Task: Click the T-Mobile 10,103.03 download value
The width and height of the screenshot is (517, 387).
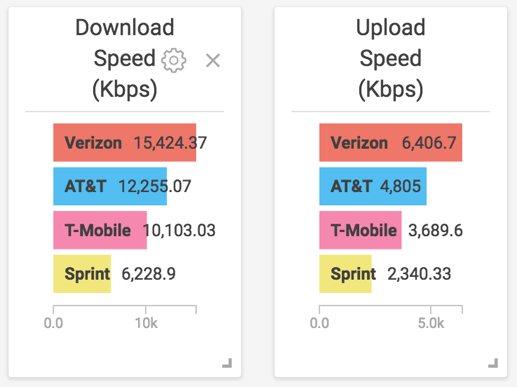Action: point(179,230)
